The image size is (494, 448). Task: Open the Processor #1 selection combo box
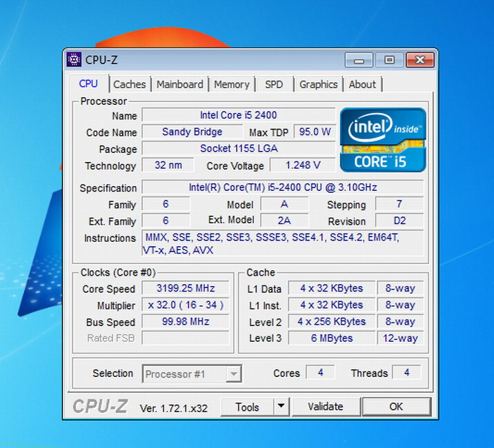point(192,374)
